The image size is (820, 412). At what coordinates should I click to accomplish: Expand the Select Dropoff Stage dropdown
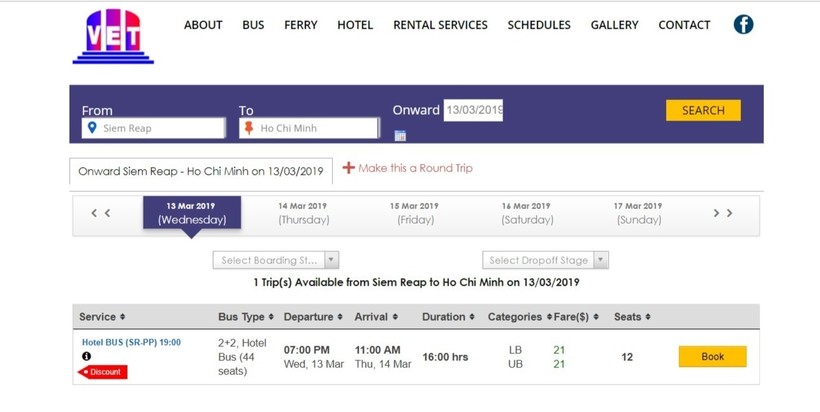(x=545, y=260)
